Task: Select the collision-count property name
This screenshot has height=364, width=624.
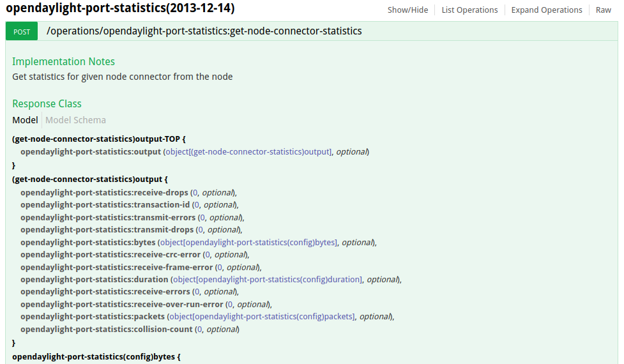Action: (106, 330)
